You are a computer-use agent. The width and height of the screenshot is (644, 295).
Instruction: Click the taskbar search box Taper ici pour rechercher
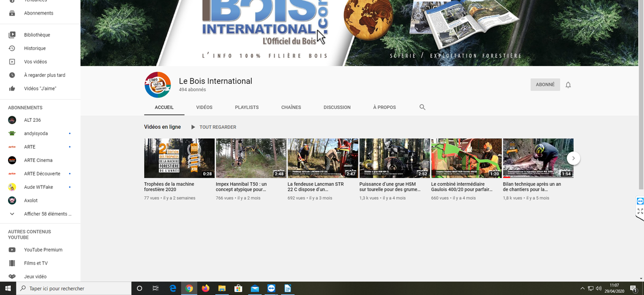pos(74,289)
